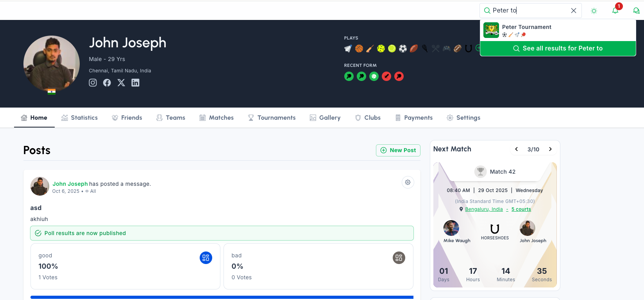The height and width of the screenshot is (300, 644).
Task: Open the Facebook profile icon
Action: click(x=107, y=83)
